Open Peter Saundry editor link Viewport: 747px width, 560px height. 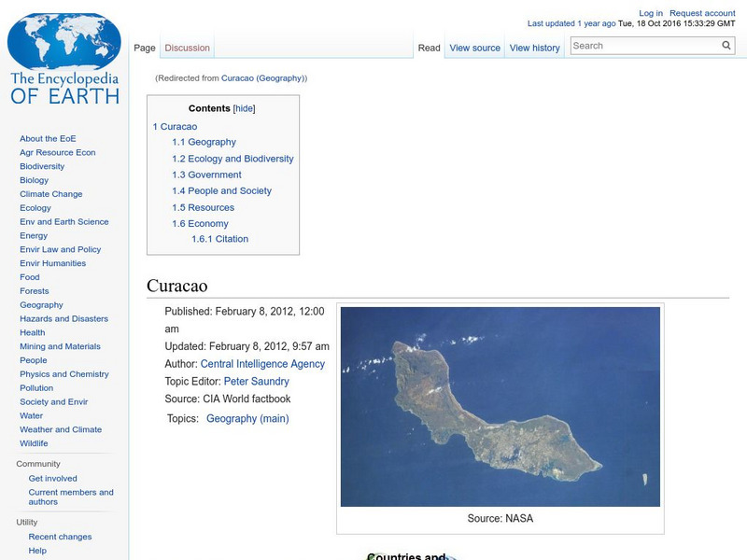click(256, 382)
